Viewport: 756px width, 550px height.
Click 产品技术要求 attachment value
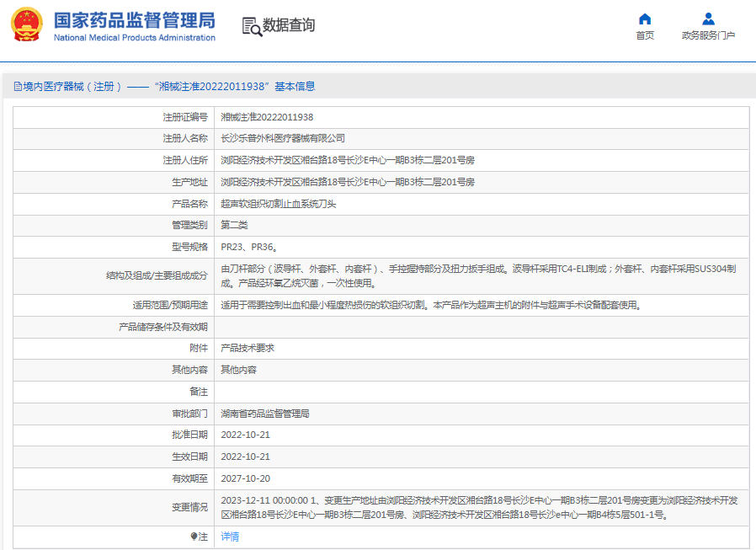click(x=248, y=348)
